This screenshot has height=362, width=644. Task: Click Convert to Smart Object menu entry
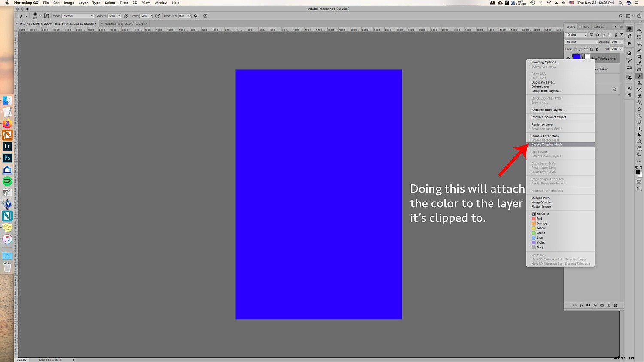click(x=549, y=117)
